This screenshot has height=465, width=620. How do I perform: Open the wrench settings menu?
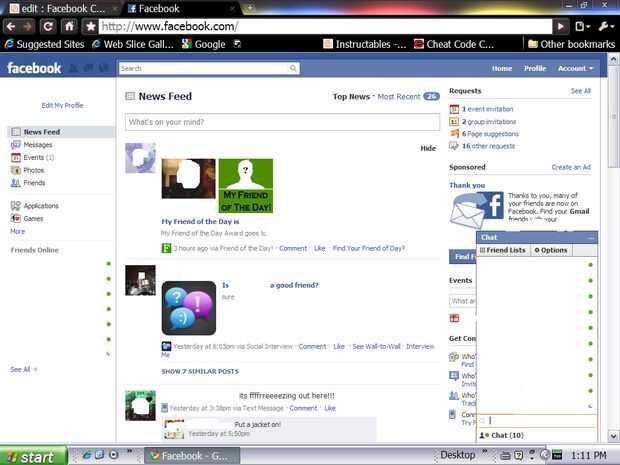(606, 26)
